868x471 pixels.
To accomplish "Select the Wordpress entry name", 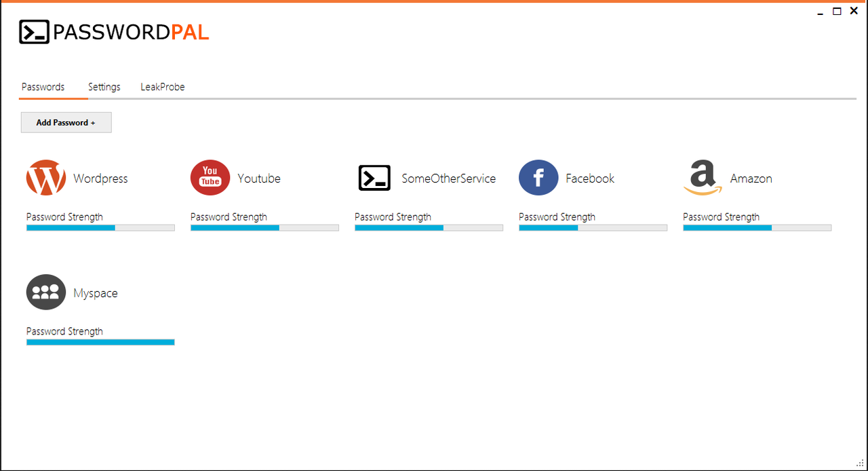I will [100, 178].
